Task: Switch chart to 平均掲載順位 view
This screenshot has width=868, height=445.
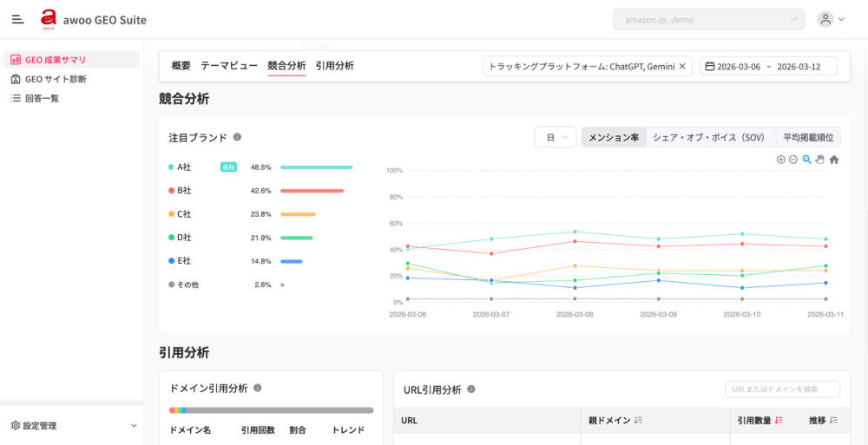Action: 807,137
